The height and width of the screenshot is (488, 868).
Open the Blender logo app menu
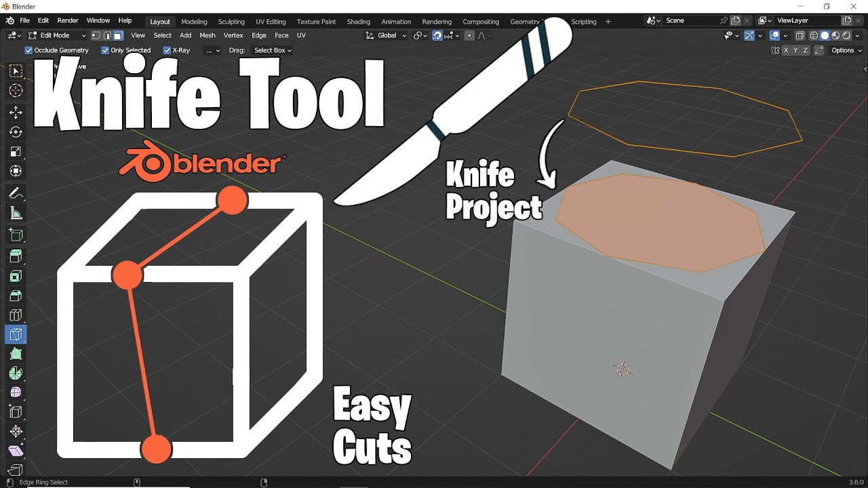9,21
